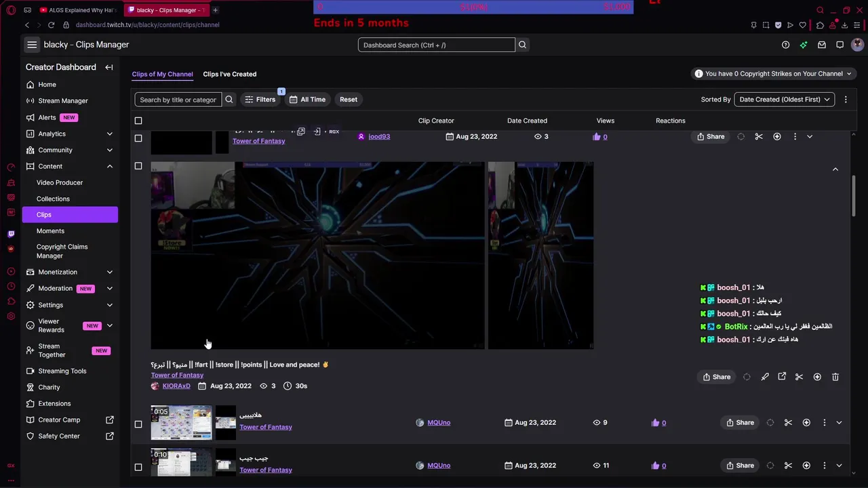Toggle the select-all clips checkbox

(x=138, y=121)
